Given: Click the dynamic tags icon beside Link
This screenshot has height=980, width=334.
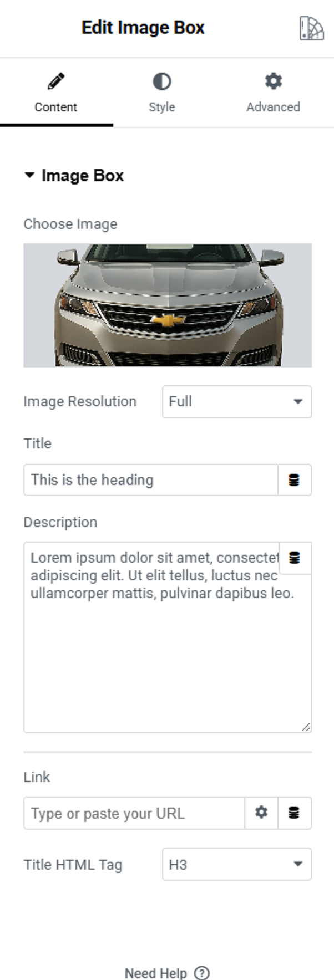Looking at the screenshot, I should coord(294,813).
